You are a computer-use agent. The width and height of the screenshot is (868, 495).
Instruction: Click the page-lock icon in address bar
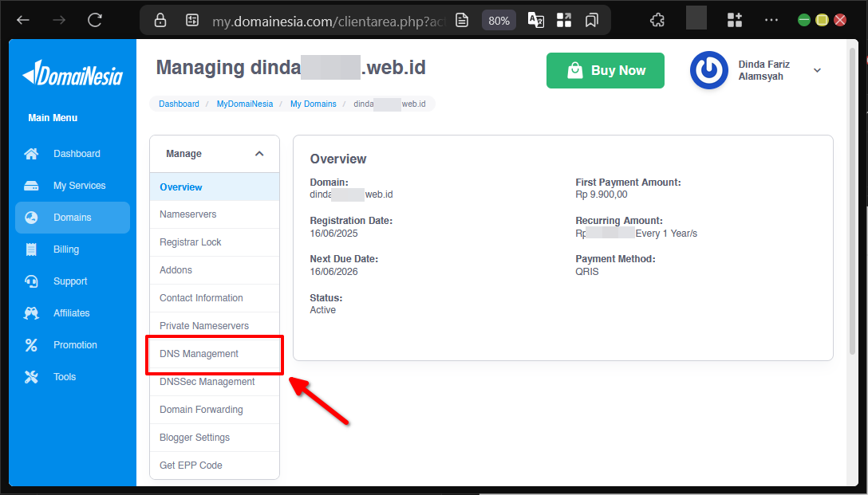160,21
